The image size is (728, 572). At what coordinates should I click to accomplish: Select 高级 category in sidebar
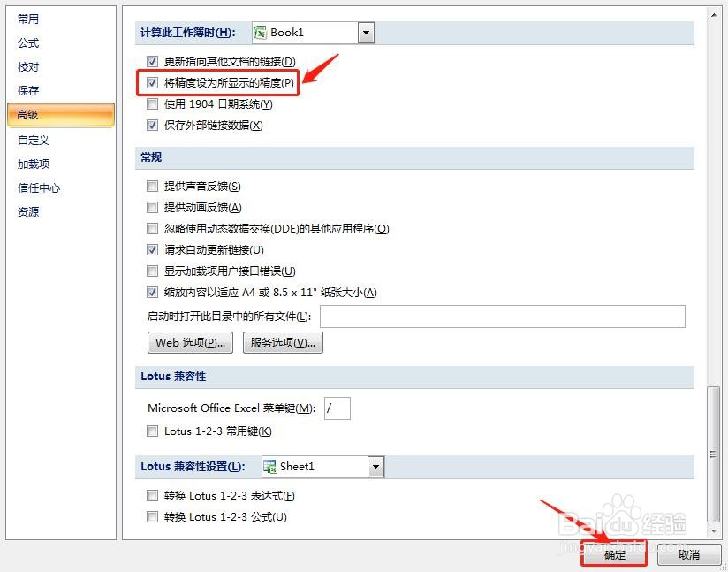pyautogui.click(x=61, y=115)
